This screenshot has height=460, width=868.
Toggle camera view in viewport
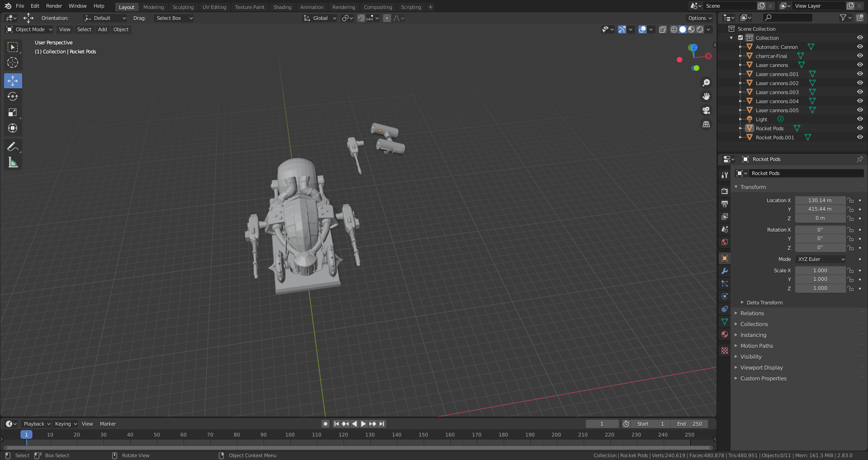(x=706, y=110)
